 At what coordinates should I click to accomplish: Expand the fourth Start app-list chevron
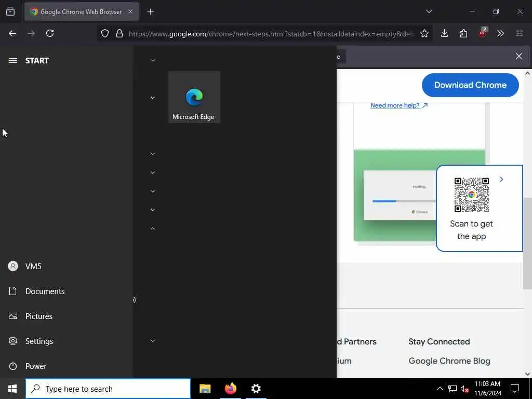coord(153,172)
